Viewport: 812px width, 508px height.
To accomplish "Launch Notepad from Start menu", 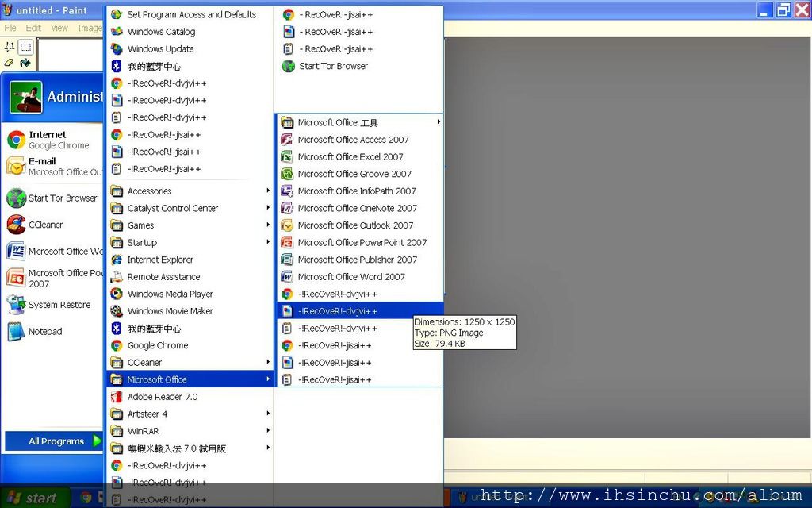I will 55,331.
